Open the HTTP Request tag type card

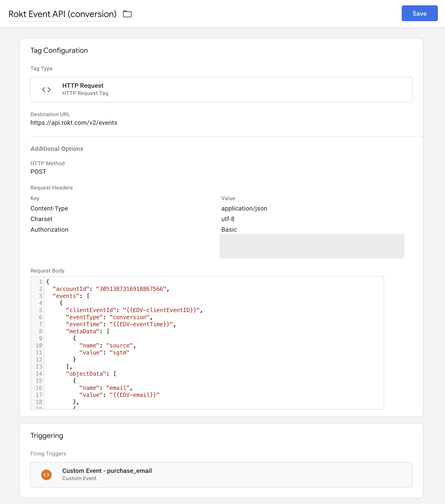tap(221, 89)
